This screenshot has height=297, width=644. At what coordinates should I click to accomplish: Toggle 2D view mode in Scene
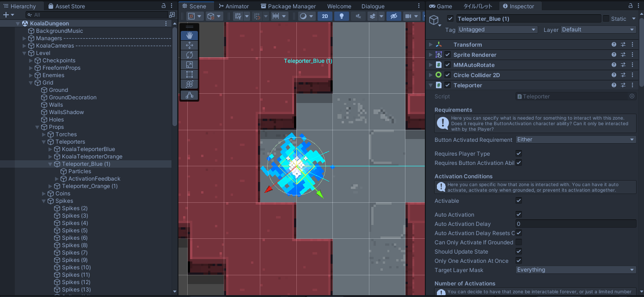click(325, 16)
